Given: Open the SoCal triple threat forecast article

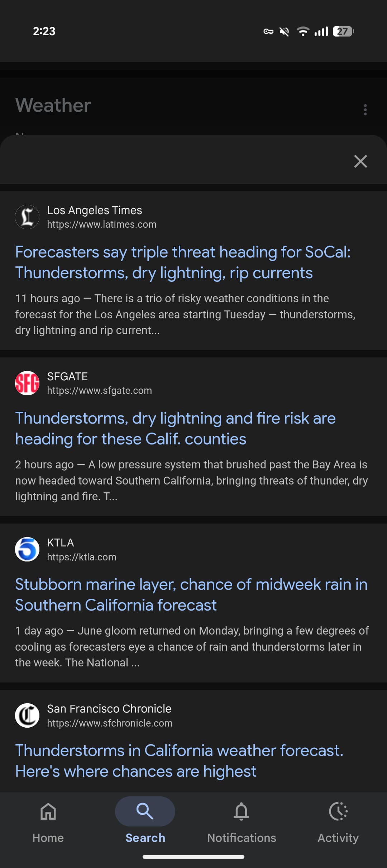Looking at the screenshot, I should coord(183,262).
